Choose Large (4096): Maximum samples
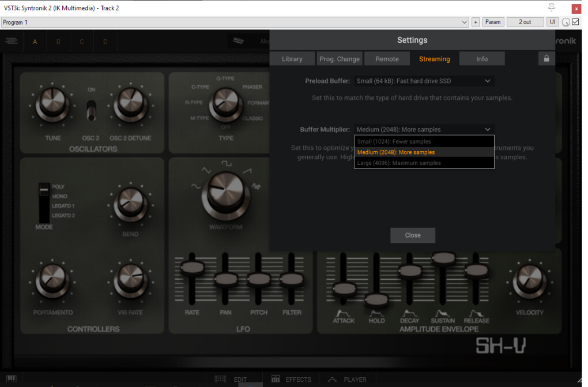Image resolution: width=588 pixels, height=387 pixels. (424, 163)
